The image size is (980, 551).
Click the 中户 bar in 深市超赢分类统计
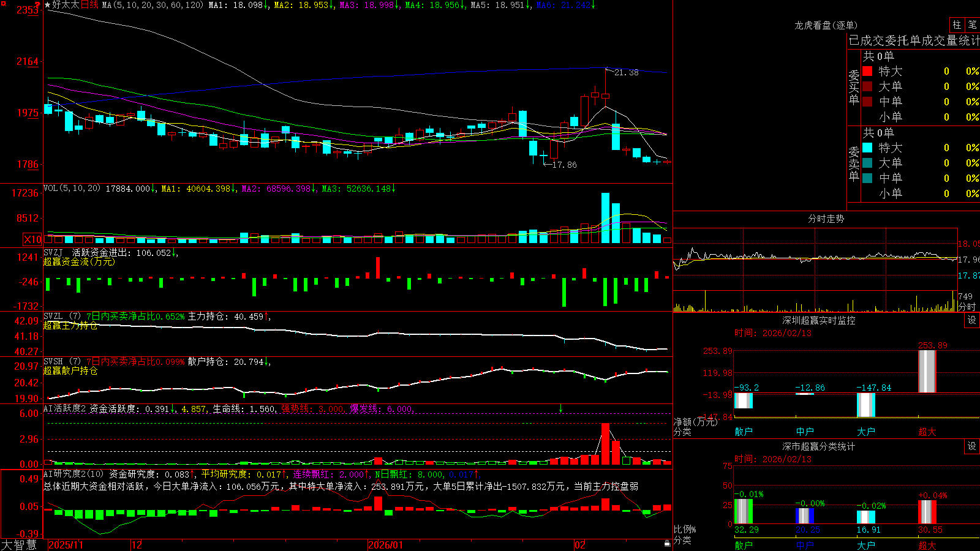click(805, 515)
